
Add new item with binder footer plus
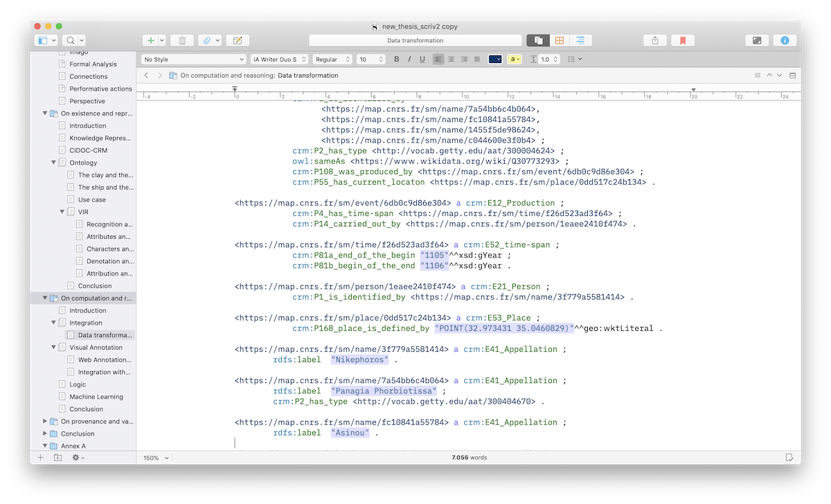40,458
